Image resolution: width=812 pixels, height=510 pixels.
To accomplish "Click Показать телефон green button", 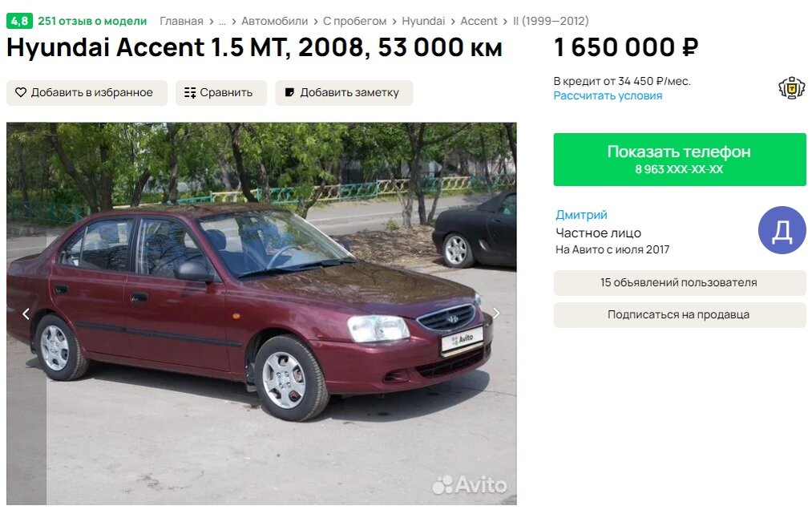I will click(680, 160).
